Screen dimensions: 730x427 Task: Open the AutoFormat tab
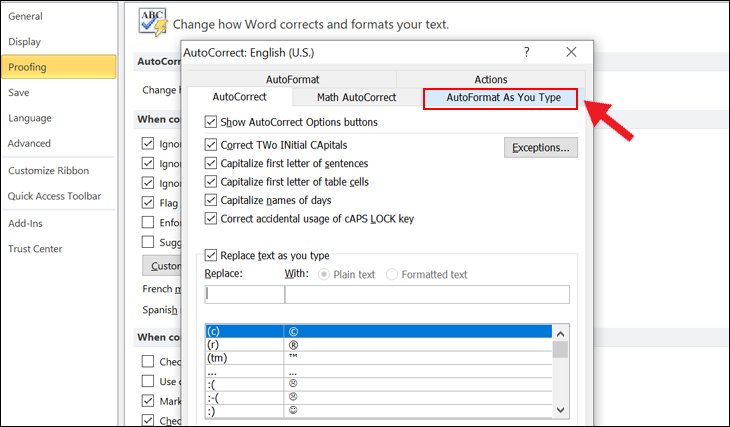point(292,79)
